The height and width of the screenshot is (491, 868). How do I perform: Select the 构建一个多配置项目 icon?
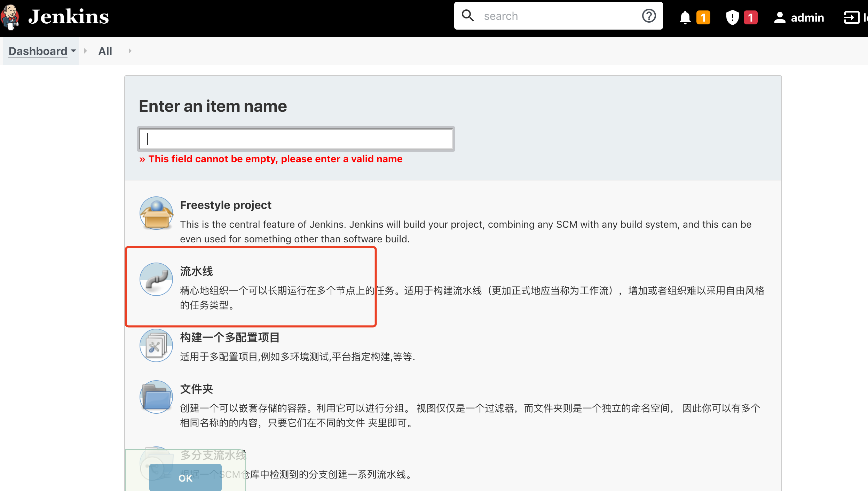point(156,345)
